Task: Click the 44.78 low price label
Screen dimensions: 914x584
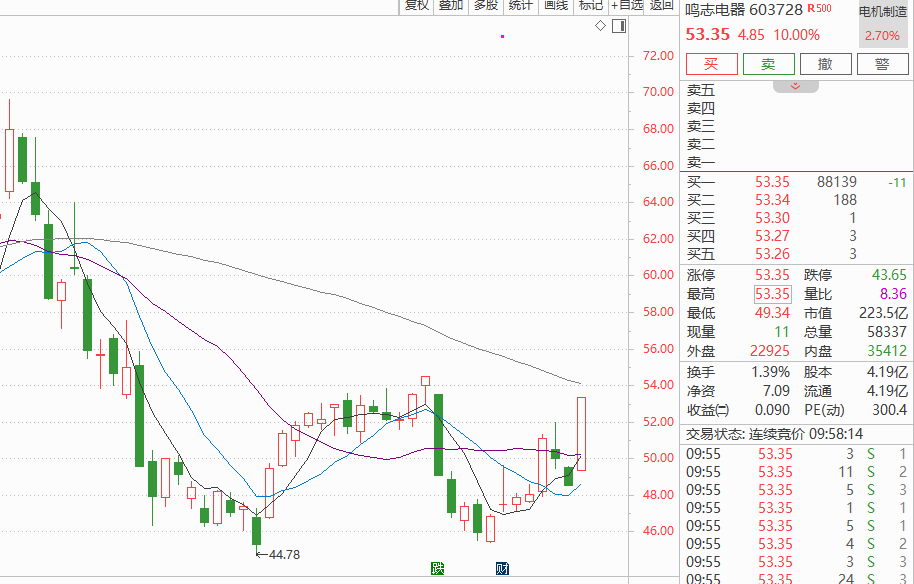Action: pyautogui.click(x=284, y=555)
